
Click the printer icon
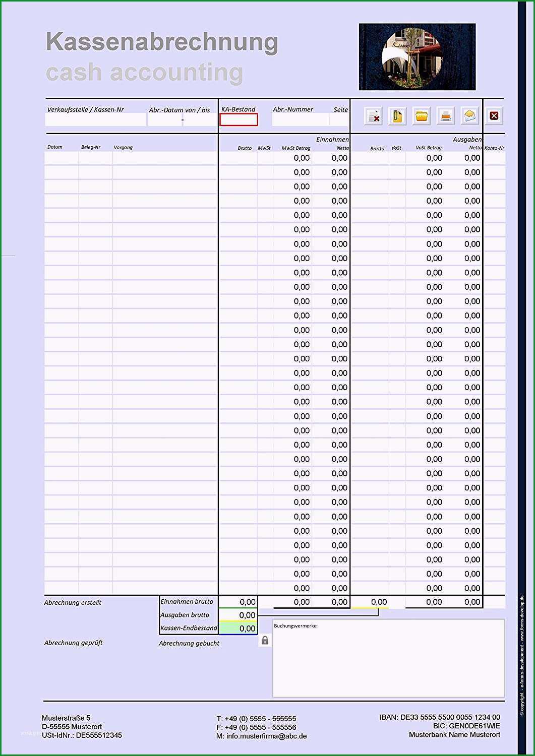[x=446, y=116]
